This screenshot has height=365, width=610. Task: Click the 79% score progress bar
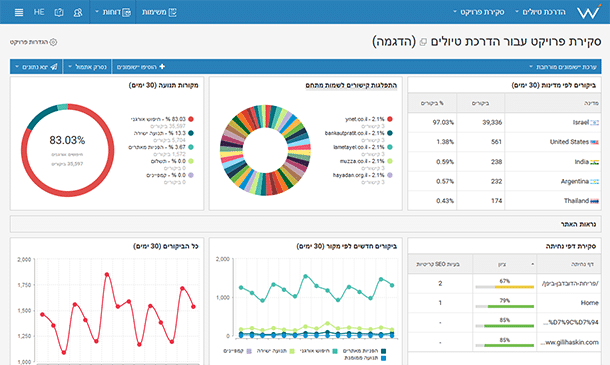(505, 307)
